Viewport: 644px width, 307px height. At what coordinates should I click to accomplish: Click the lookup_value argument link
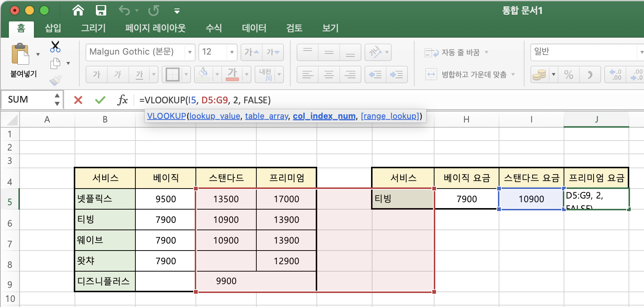[x=215, y=116]
